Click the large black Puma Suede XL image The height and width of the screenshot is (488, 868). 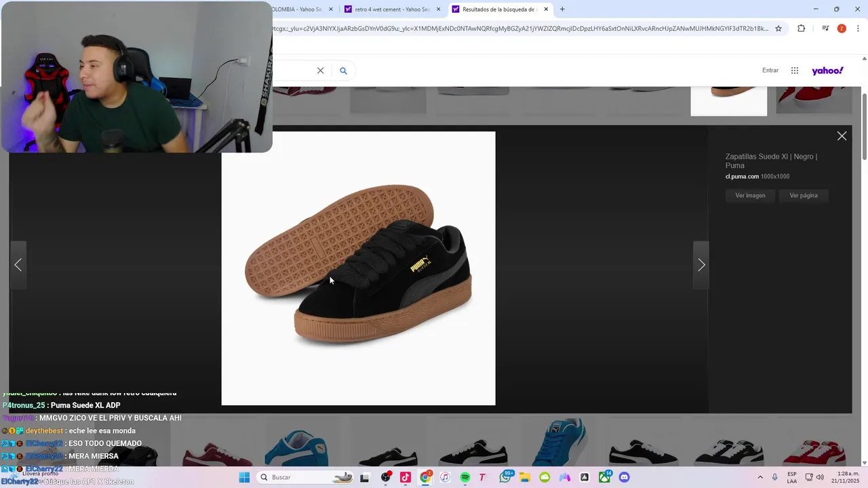[x=358, y=268]
